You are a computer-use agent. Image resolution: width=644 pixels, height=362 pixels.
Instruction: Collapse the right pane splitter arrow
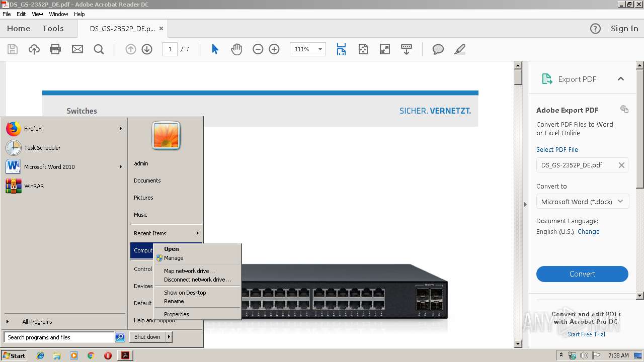(525, 204)
